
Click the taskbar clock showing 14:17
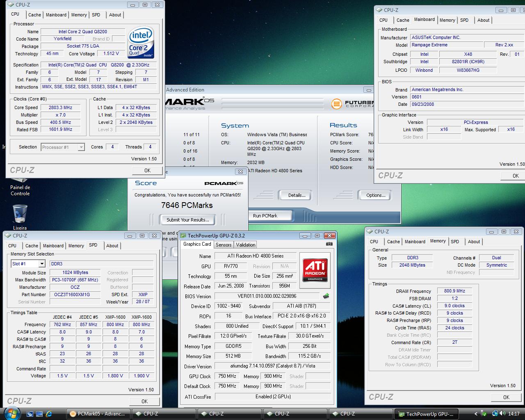pyautogui.click(x=514, y=414)
